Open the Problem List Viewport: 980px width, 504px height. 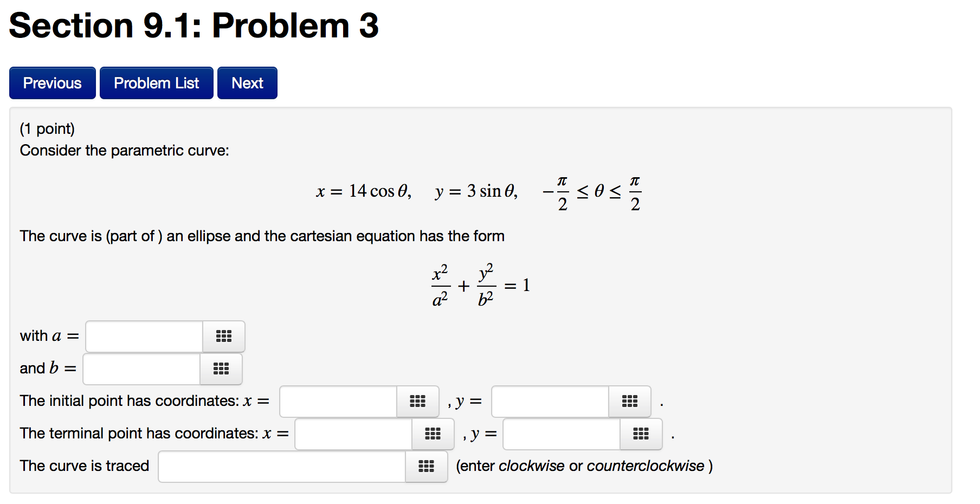pos(157,83)
